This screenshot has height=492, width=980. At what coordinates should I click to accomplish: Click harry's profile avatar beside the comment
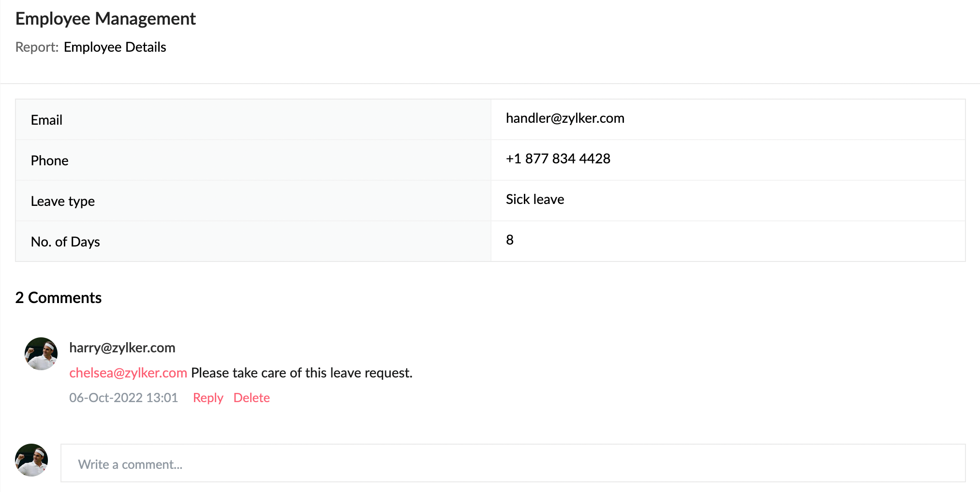[41, 354]
